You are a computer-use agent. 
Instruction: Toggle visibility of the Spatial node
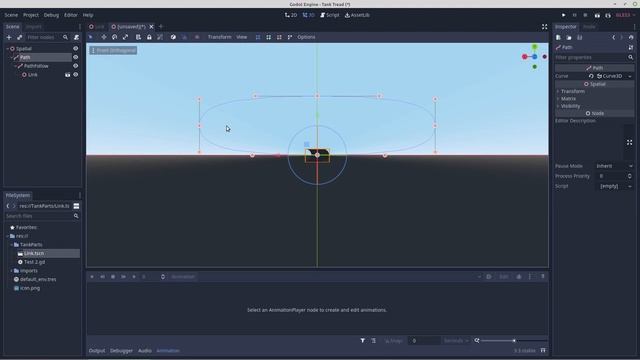(x=76, y=49)
